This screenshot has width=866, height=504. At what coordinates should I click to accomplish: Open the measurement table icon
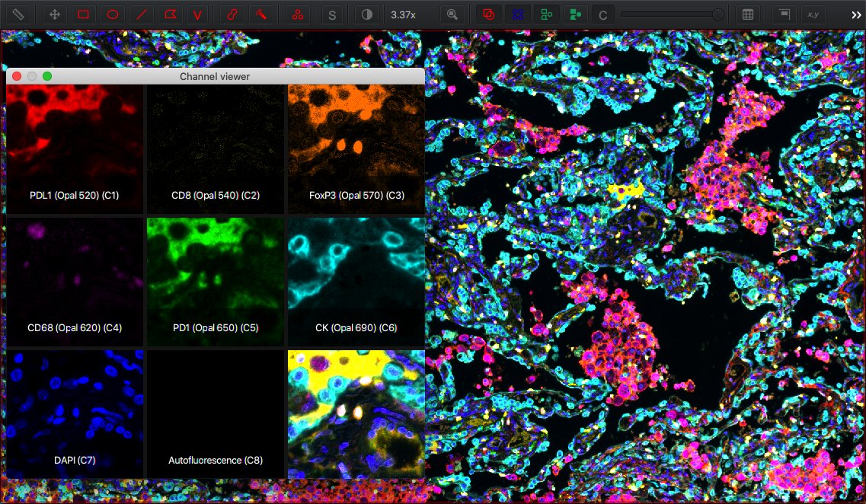pos(748,14)
